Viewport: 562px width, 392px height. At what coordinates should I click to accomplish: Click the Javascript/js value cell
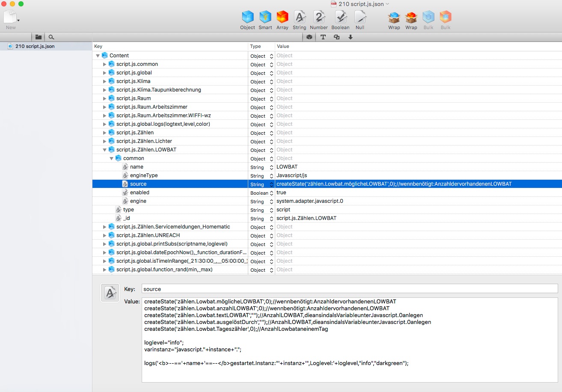pos(291,175)
